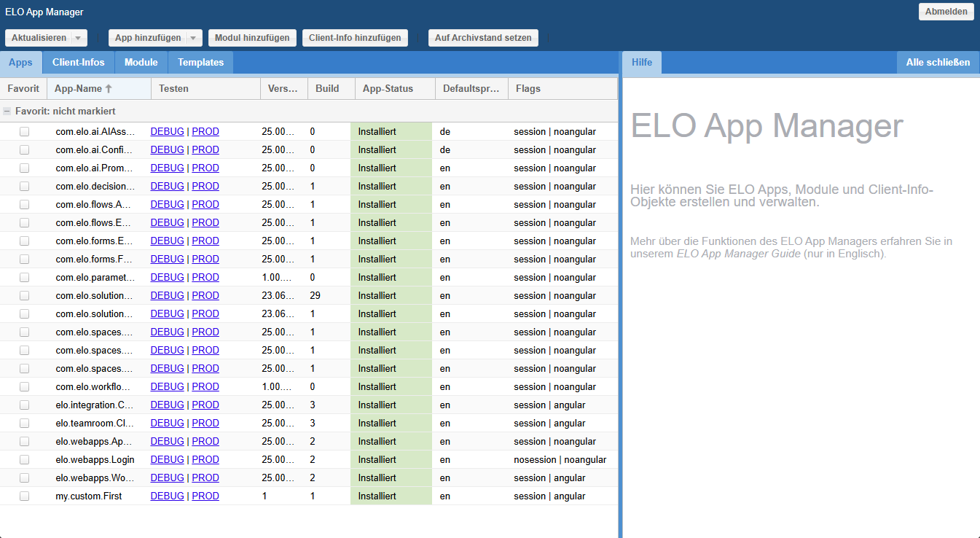
Task: Open DEBUG link for com.elo.forms.F...
Action: (167, 260)
